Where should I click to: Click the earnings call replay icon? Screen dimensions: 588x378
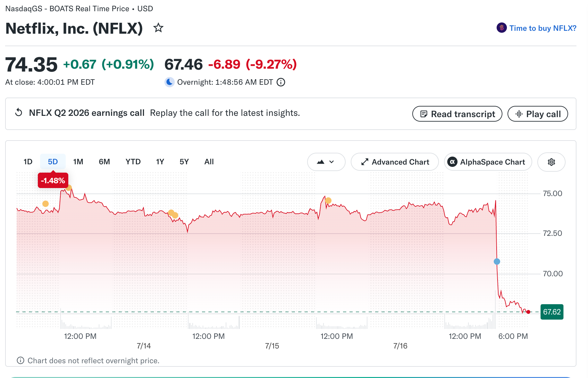coord(19,113)
